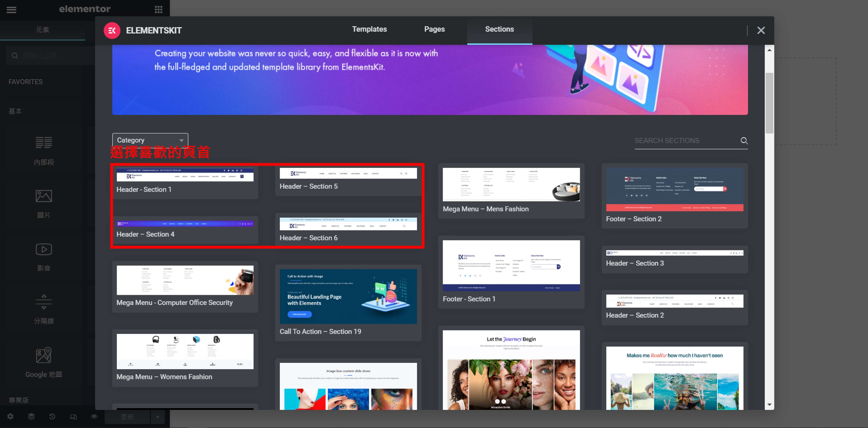Select the Inner Section widget icon

click(x=44, y=143)
